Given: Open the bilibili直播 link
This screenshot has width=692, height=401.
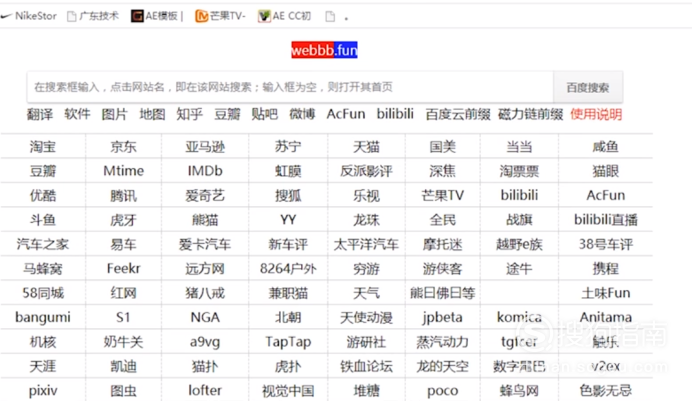Looking at the screenshot, I should 606,220.
